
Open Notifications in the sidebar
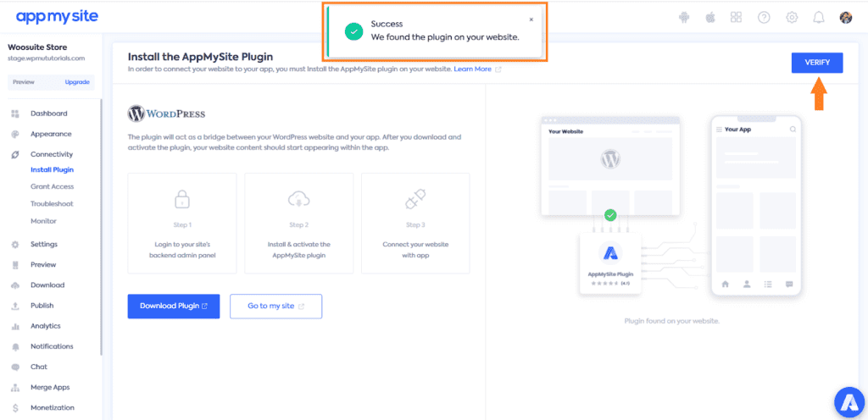pos(52,346)
